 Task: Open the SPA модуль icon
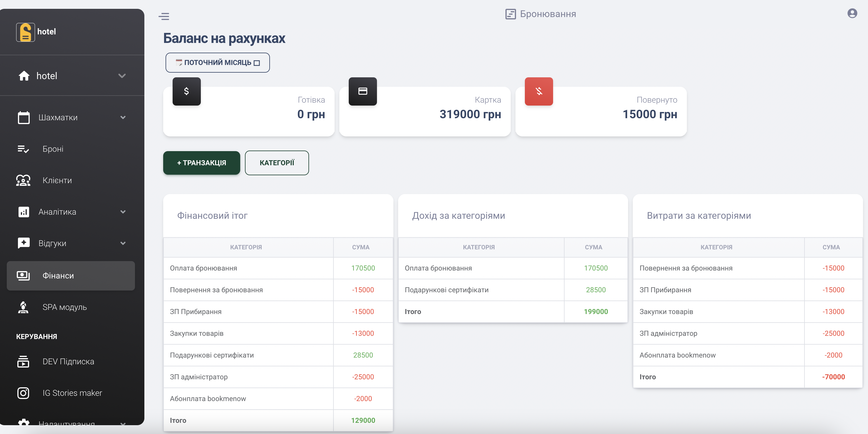tap(23, 307)
